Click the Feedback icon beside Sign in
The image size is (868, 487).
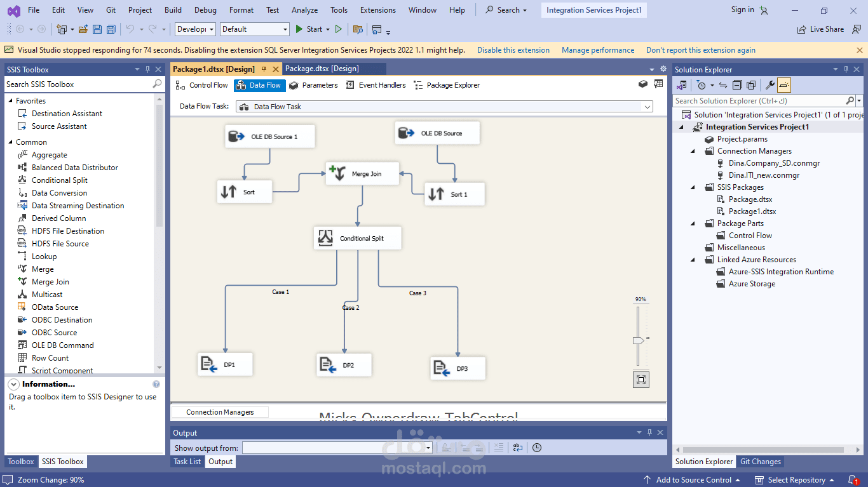point(764,10)
